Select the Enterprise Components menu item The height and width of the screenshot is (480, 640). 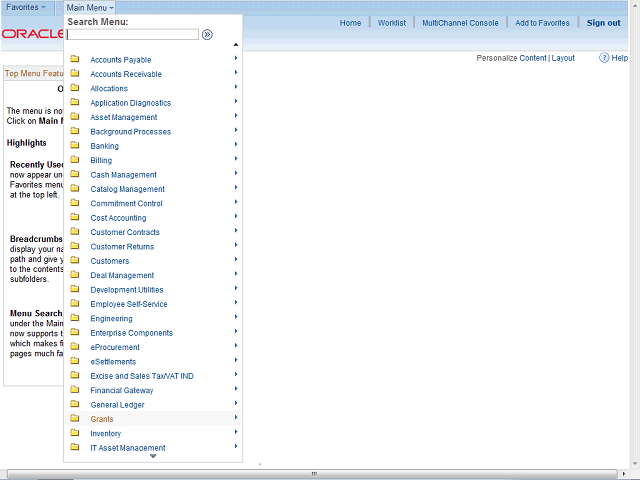(x=131, y=333)
